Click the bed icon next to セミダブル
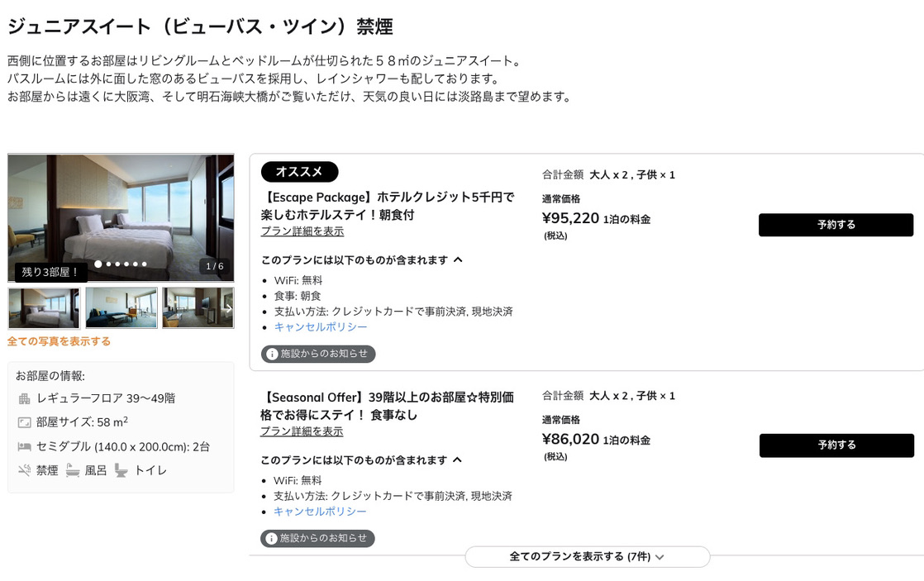Viewport: 924px width, 581px height. [26, 446]
